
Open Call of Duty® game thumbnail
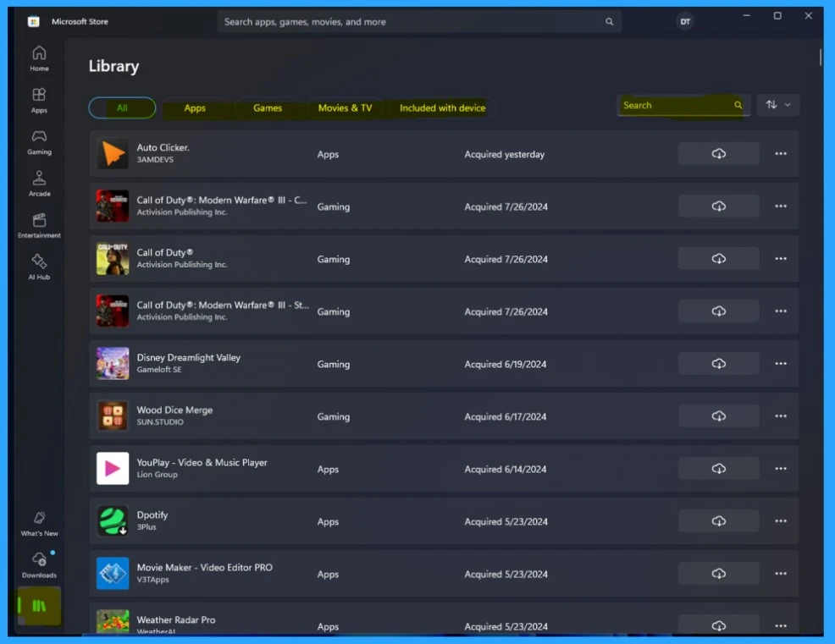pos(113,259)
